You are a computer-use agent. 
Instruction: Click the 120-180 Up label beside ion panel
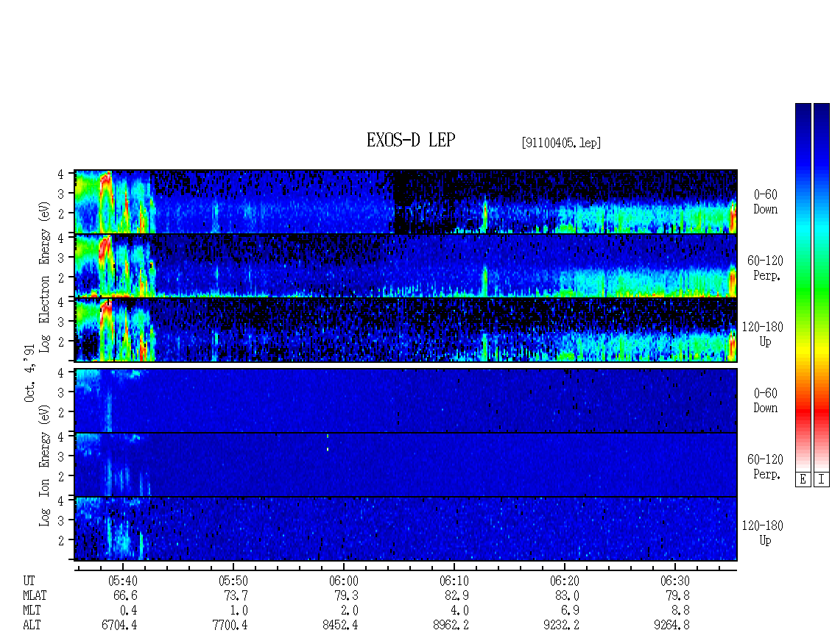763,533
